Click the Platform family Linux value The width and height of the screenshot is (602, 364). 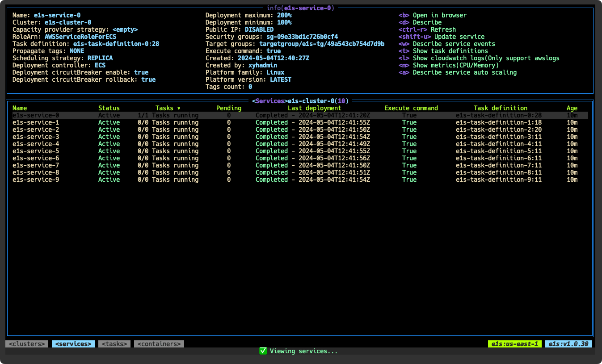coord(275,72)
